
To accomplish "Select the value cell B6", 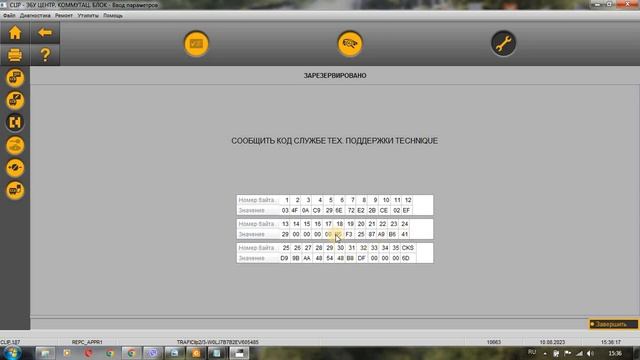I will 392,235.
